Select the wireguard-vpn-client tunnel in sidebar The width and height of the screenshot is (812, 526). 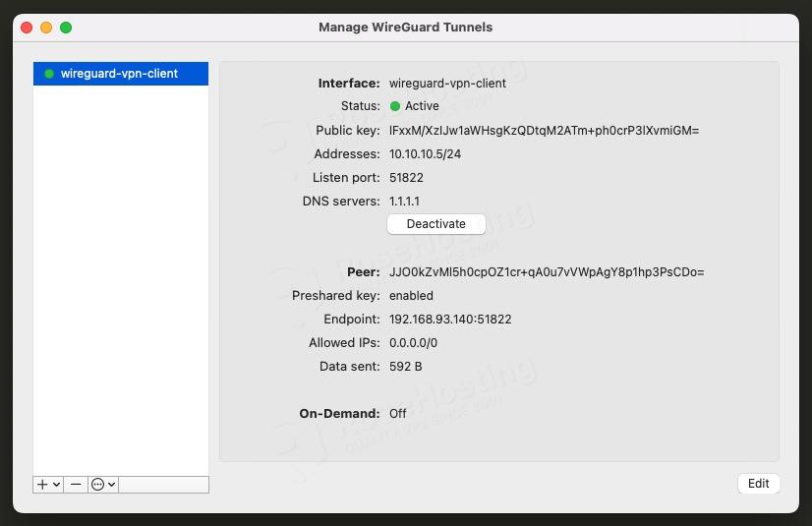point(121,74)
